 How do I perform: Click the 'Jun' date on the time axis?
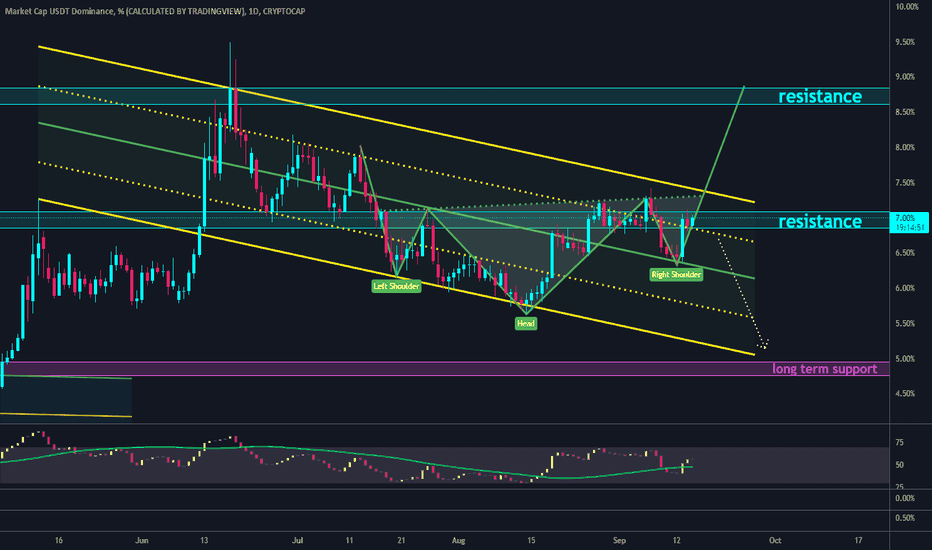tap(141, 540)
